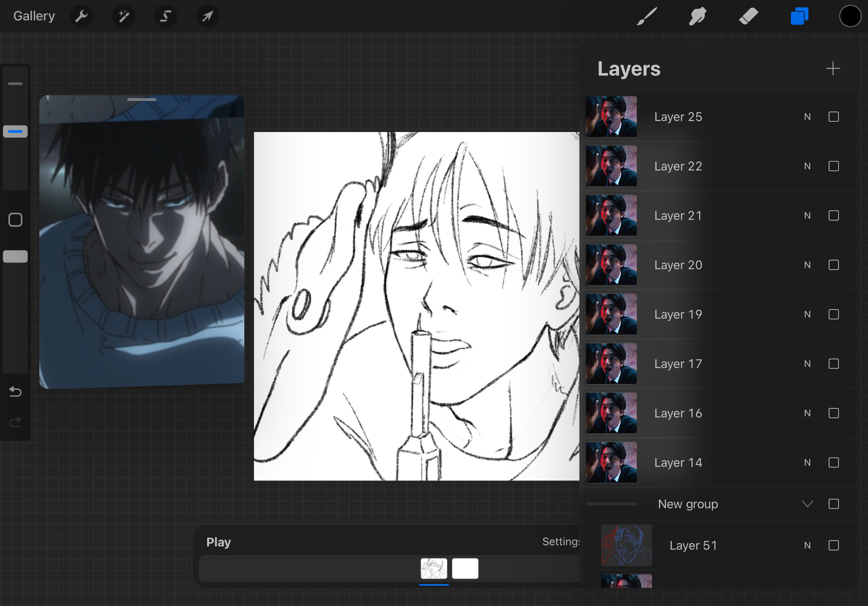Toggle visibility of Layer 16
This screenshot has width=868, height=606.
[833, 413]
